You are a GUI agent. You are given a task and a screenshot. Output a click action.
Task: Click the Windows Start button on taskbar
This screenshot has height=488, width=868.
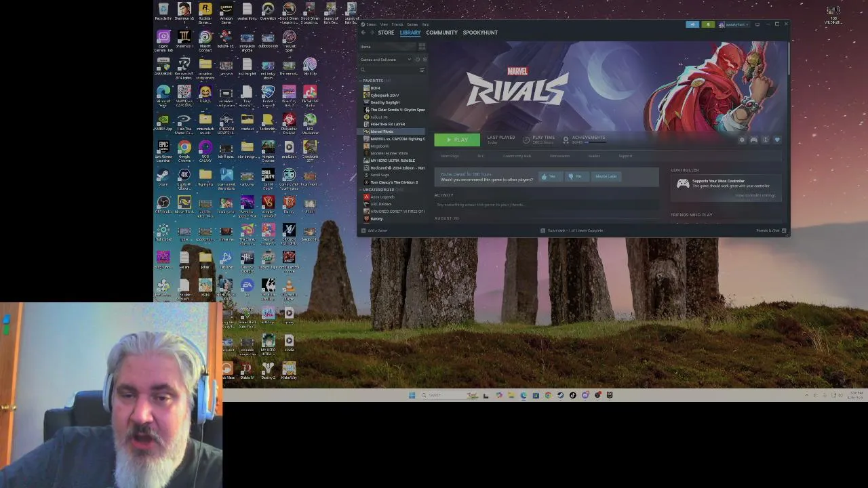pos(412,395)
